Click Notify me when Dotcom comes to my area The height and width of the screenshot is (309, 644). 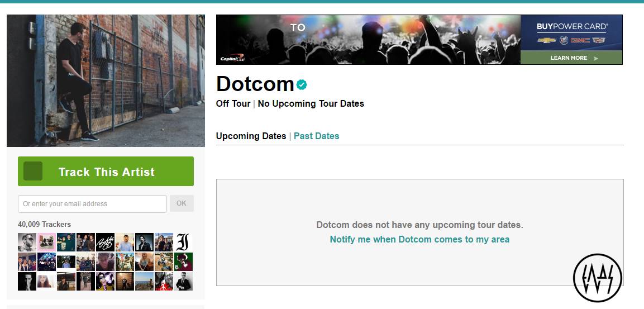coord(419,239)
